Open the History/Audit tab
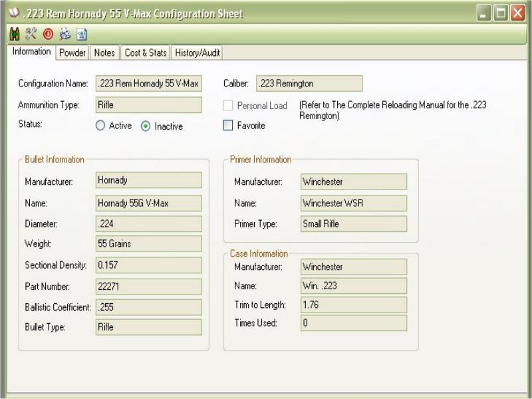 click(197, 53)
